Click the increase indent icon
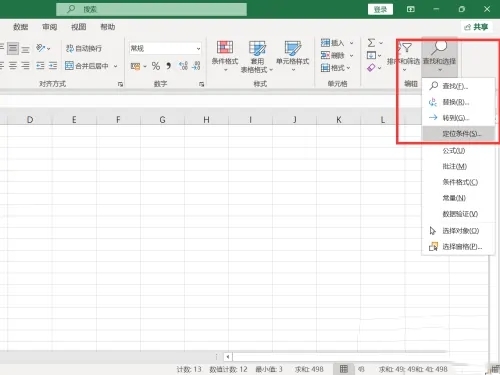This screenshot has height=375, width=500. click(x=53, y=65)
